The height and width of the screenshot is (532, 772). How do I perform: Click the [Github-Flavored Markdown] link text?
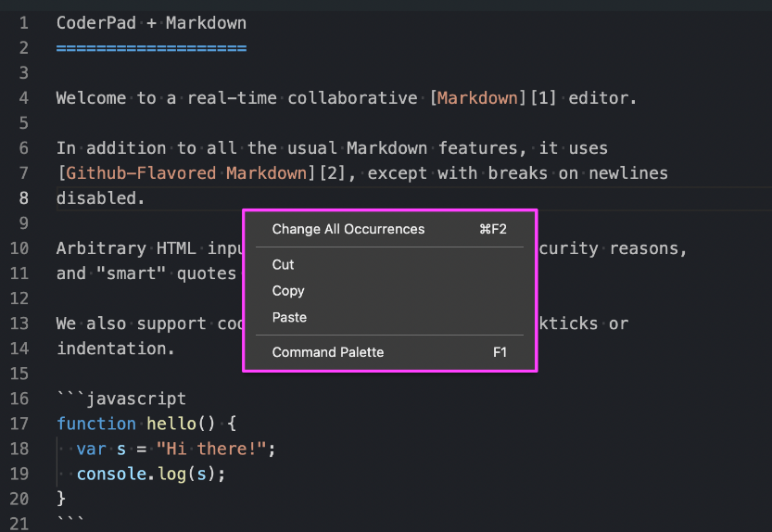[x=184, y=173]
